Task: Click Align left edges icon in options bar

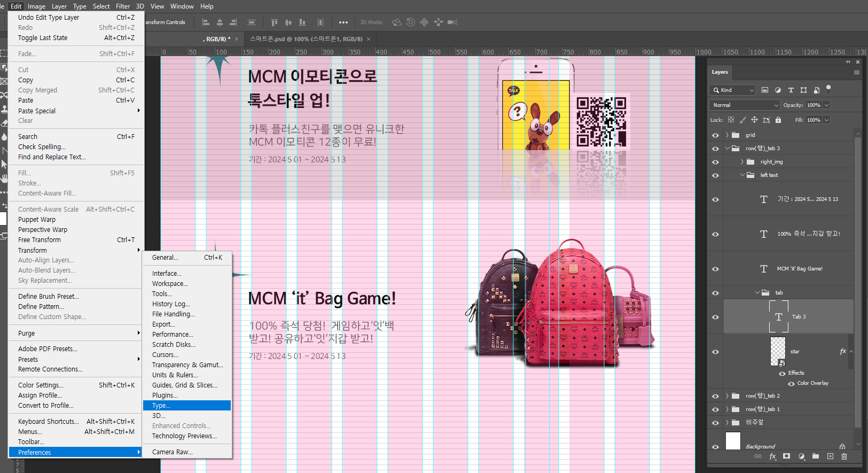Action: (x=206, y=22)
